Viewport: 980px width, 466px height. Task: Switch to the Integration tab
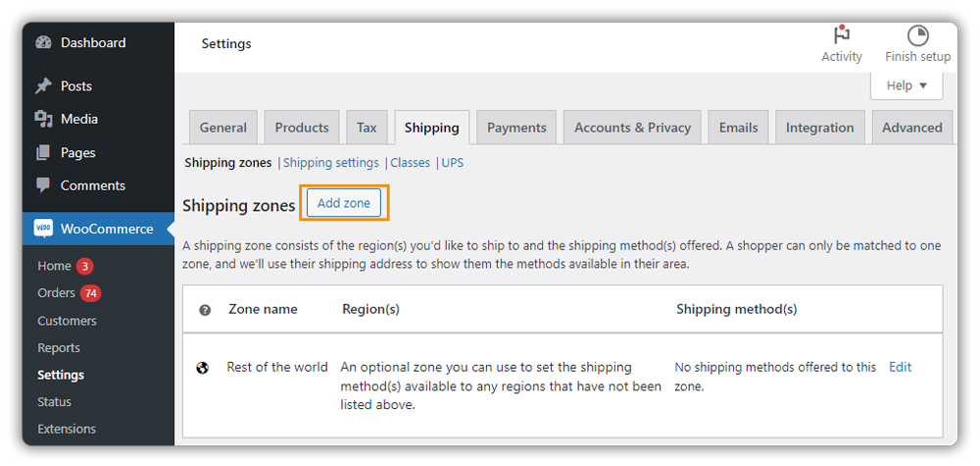(x=820, y=128)
